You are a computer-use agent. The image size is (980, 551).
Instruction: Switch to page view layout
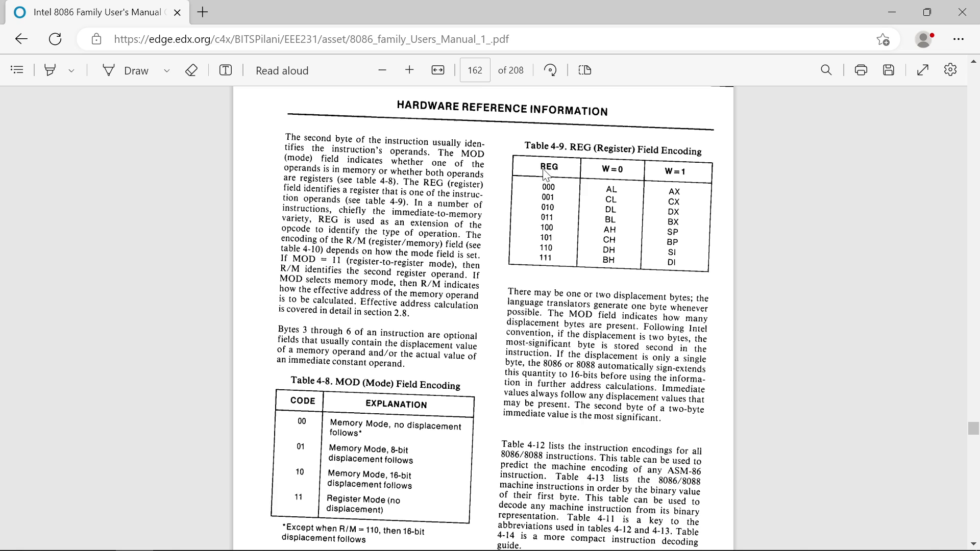(584, 70)
